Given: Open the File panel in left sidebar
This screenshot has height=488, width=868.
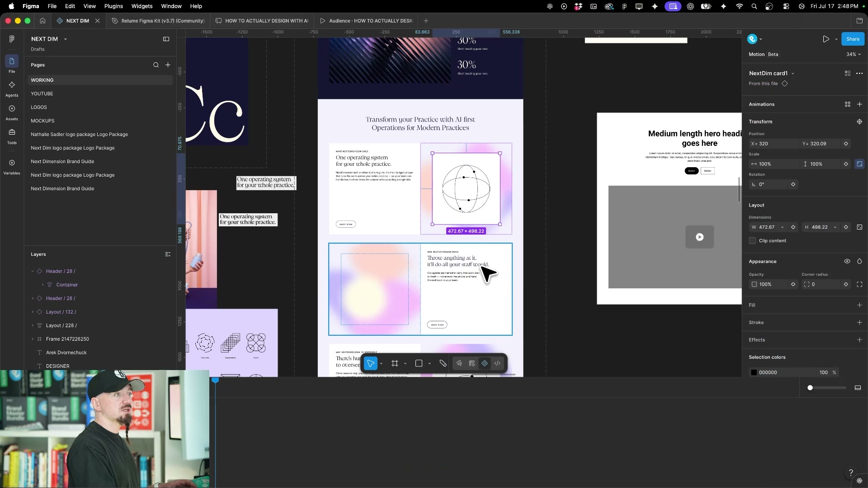Looking at the screenshot, I should (x=12, y=64).
